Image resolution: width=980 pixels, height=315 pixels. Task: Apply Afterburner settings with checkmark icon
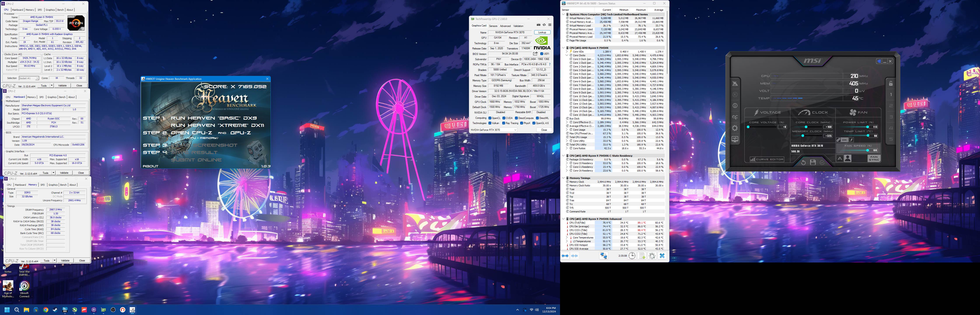822,163
